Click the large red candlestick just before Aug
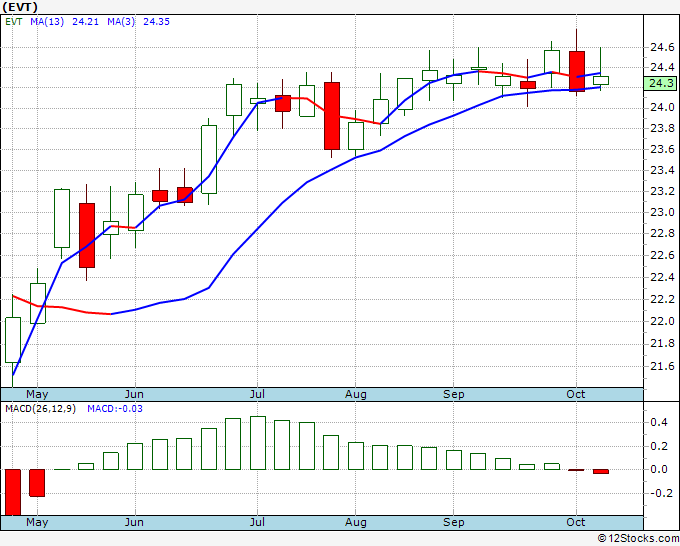 (x=332, y=116)
